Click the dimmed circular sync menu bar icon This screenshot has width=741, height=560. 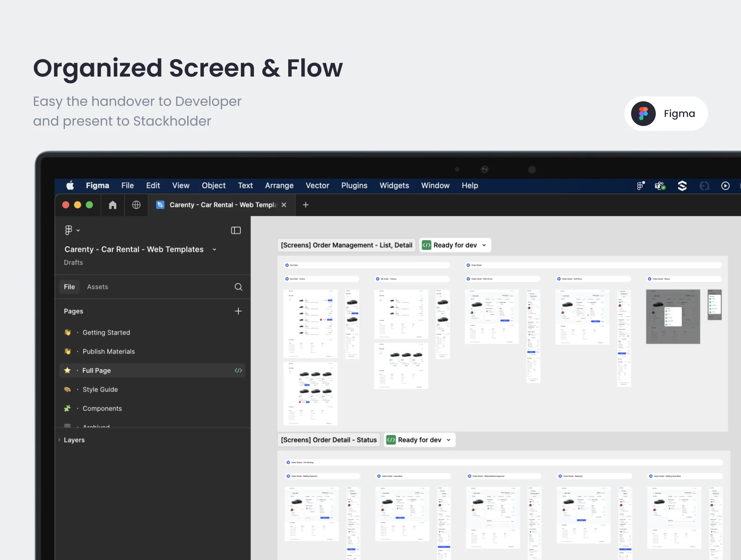pyautogui.click(x=704, y=186)
